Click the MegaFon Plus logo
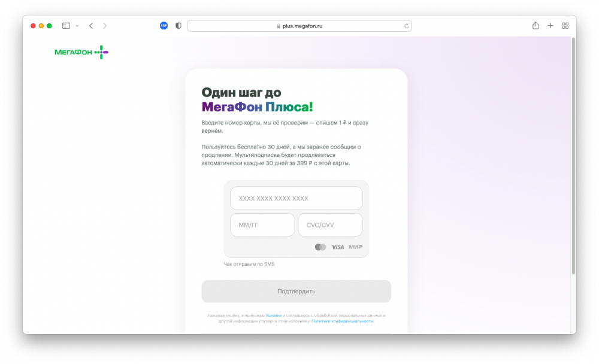This screenshot has height=364, width=599. 81,52
